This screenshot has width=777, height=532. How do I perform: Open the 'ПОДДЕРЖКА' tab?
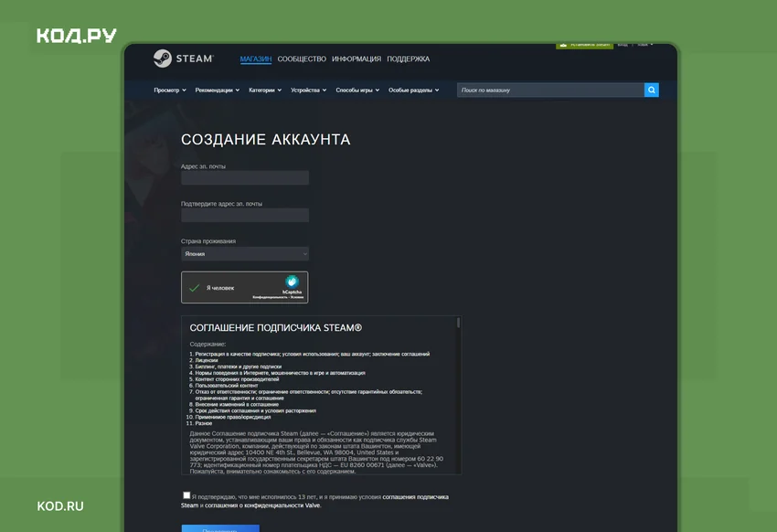point(409,59)
